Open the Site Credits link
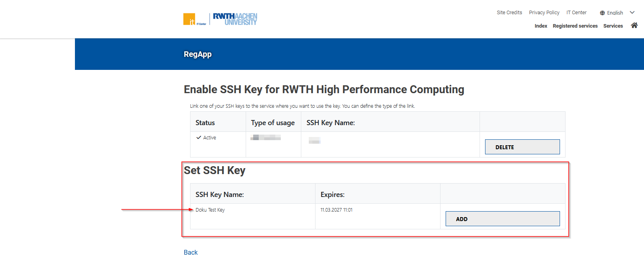 pos(509,13)
